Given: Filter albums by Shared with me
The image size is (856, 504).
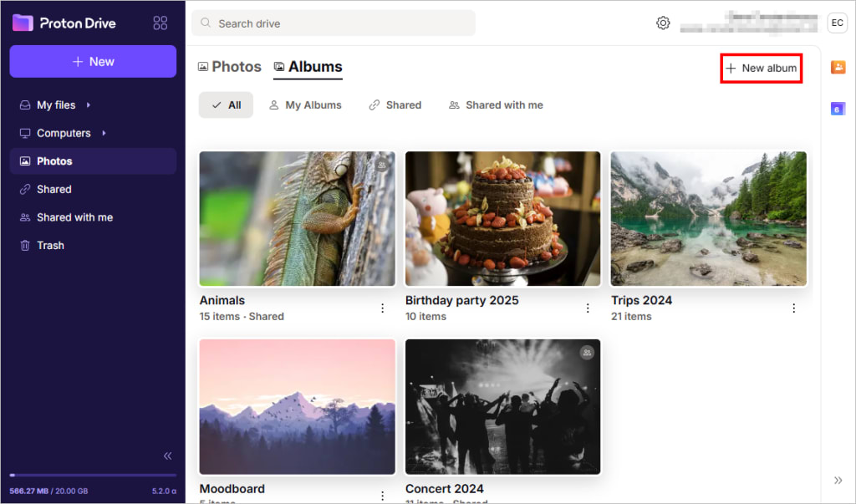Looking at the screenshot, I should click(x=497, y=104).
